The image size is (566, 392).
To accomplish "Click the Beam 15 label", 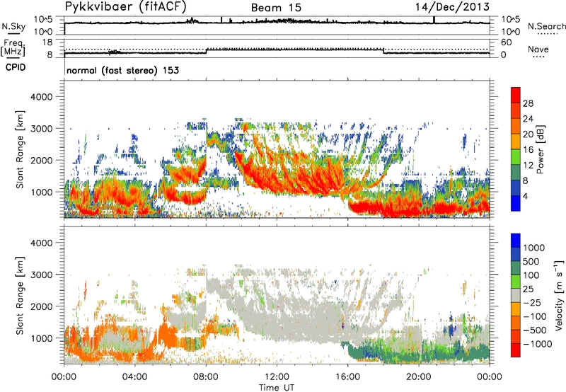I will click(x=276, y=8).
